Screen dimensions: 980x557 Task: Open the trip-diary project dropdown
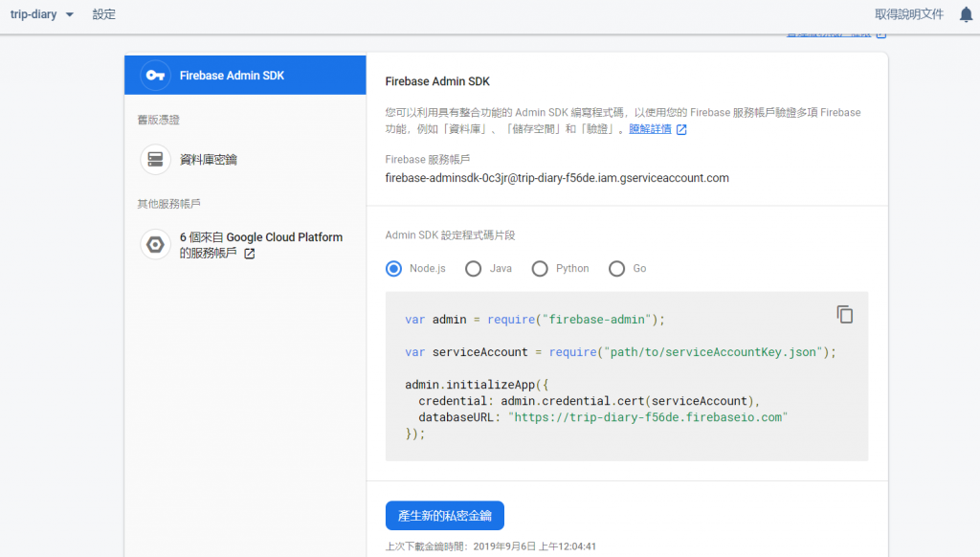click(x=42, y=14)
